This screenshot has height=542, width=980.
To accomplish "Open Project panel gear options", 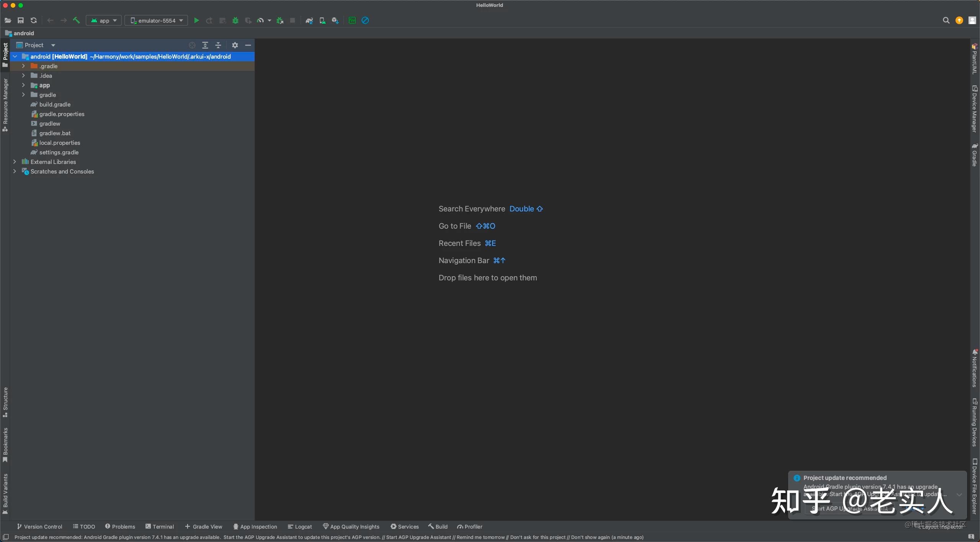I will 235,45.
